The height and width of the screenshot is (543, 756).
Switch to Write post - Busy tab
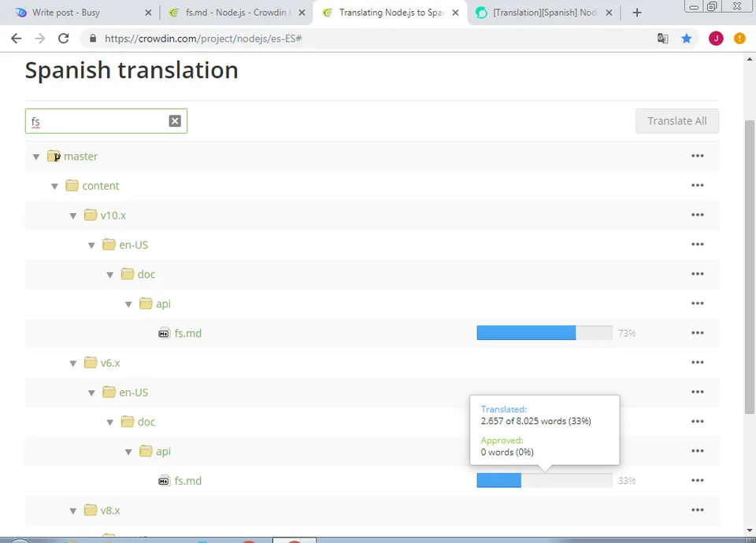pyautogui.click(x=79, y=13)
